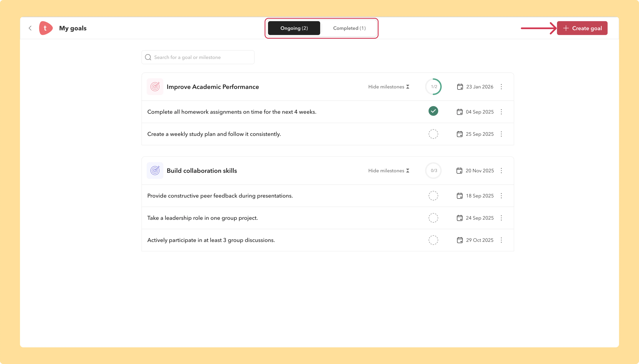Open more options for Improve Academic Performance goal
Screen dimensions: 639x364
click(501, 87)
